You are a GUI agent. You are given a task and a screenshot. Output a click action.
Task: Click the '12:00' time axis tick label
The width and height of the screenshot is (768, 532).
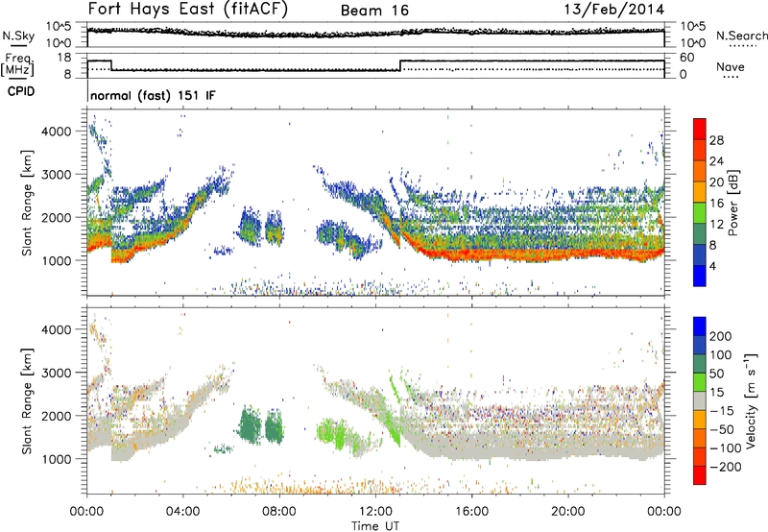[x=375, y=512]
